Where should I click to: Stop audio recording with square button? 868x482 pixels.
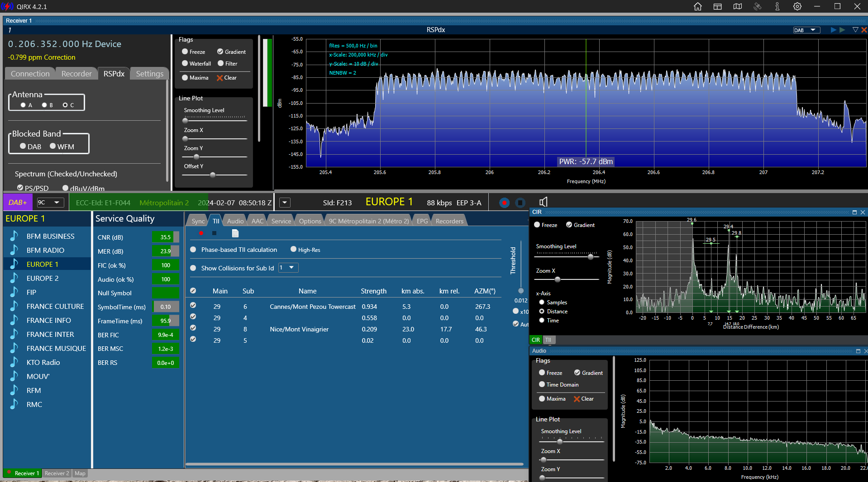520,203
